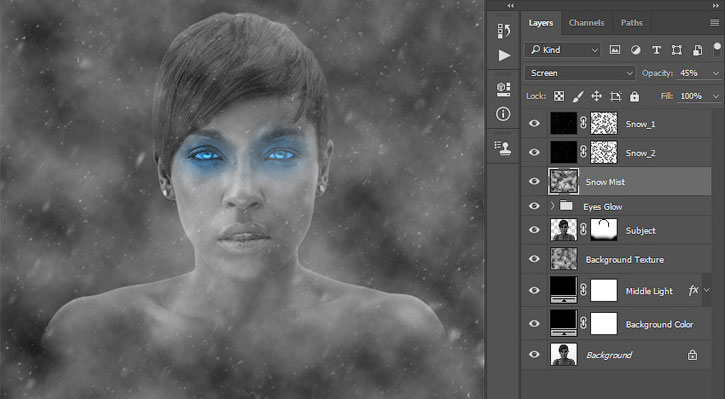This screenshot has width=725, height=399.
Task: Filter layers by adjustment layers icon
Action: coord(636,50)
